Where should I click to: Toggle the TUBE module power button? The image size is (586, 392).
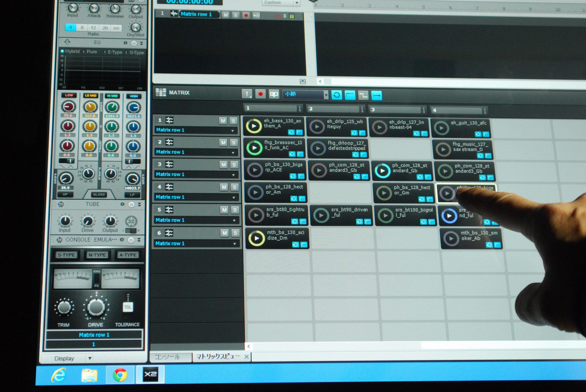131,204
